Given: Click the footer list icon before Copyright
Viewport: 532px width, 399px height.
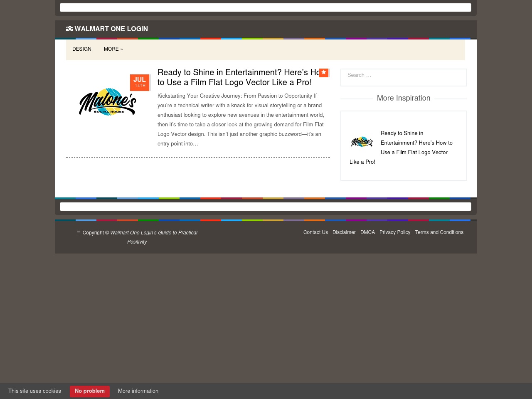Looking at the screenshot, I should [x=79, y=232].
